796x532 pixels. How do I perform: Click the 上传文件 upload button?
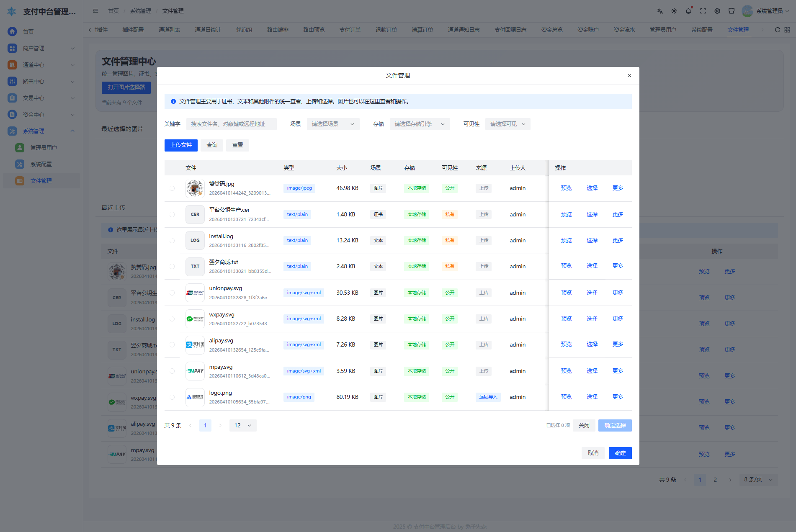tap(181, 145)
